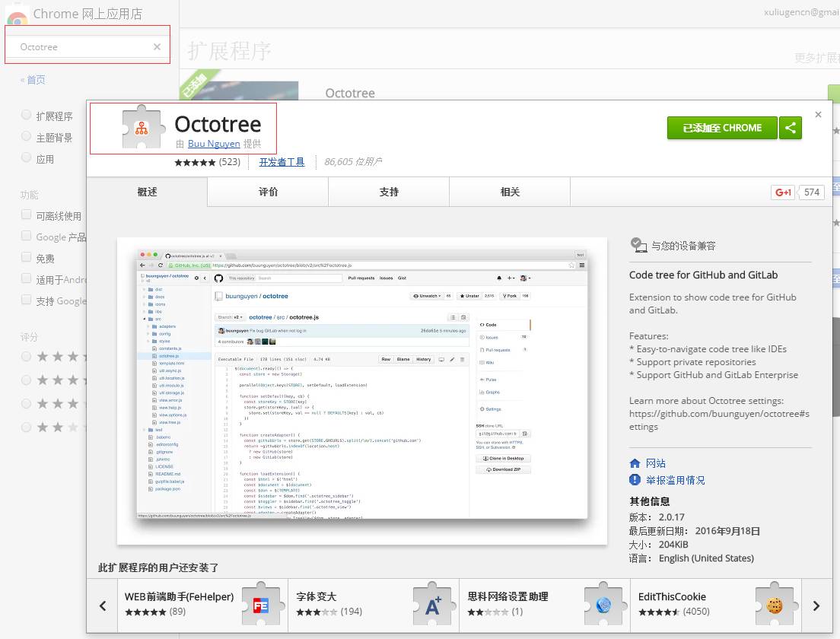
Task: Switch to the 支持 tab
Action: pos(389,192)
